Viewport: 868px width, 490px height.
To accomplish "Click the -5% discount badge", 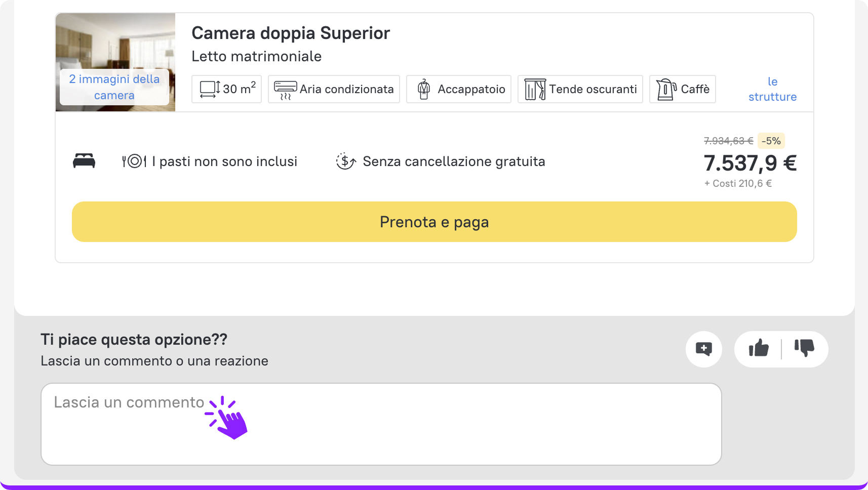I will tap(771, 141).
